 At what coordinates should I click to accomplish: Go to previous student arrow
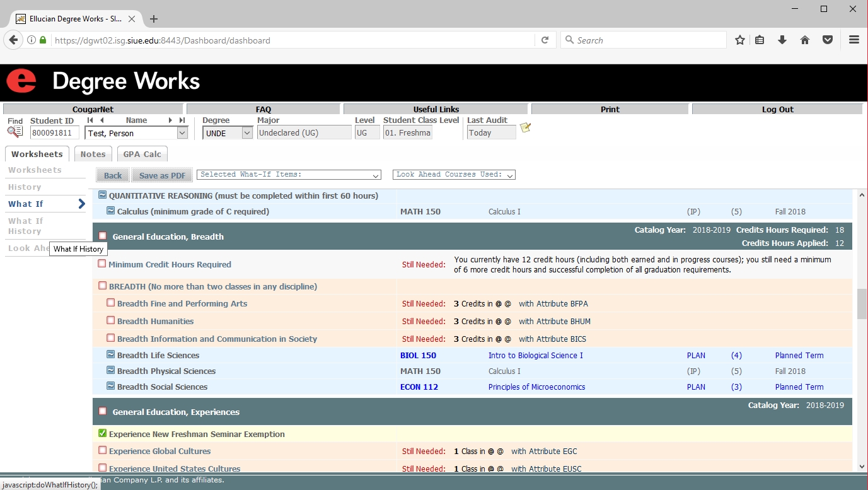(x=102, y=120)
